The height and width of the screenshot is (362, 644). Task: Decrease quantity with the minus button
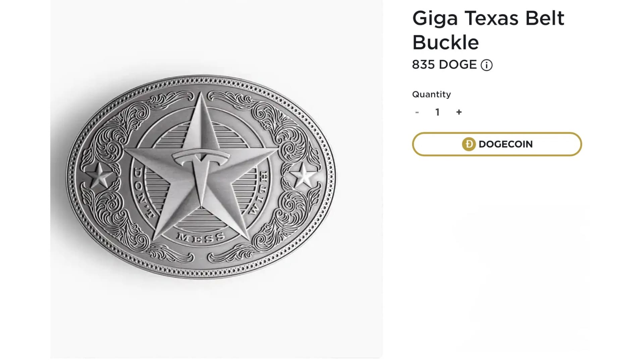[417, 112]
